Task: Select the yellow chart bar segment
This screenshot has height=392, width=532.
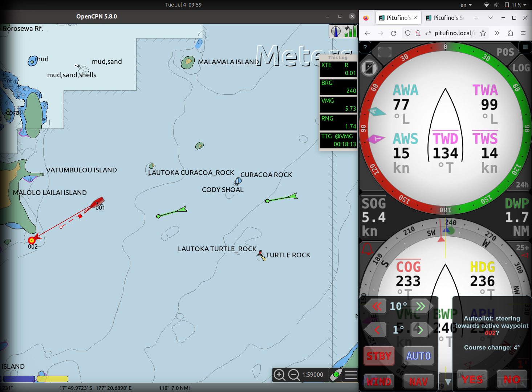Action: coord(52,379)
